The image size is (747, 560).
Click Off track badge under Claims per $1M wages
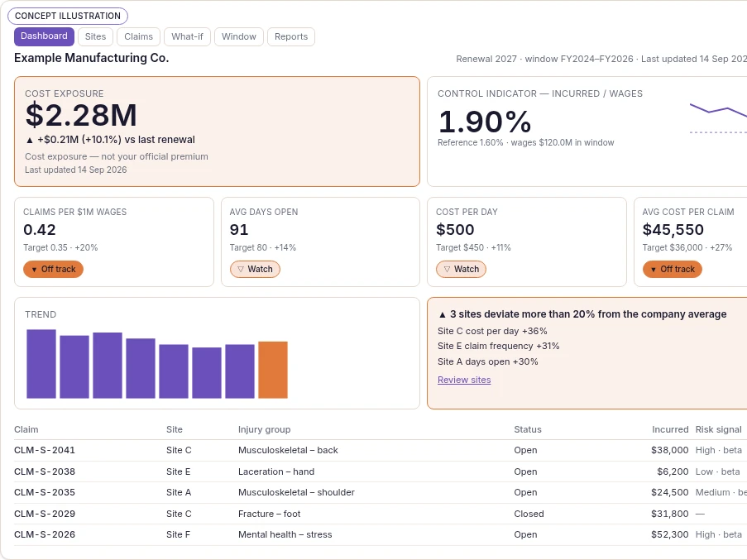coord(53,269)
